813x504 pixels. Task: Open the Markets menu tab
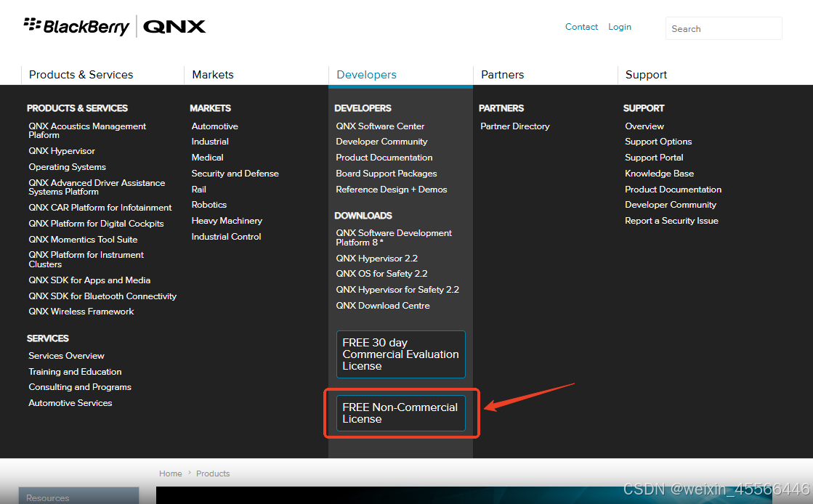[x=213, y=75]
